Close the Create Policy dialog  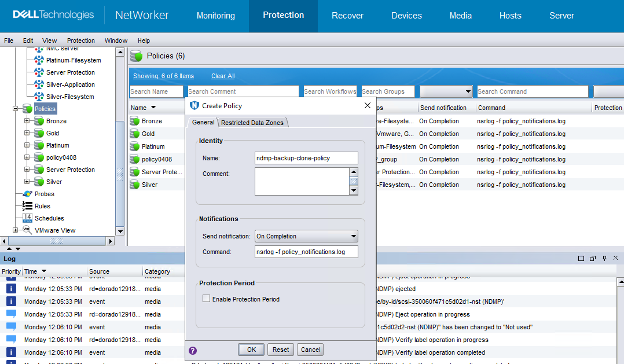pos(368,105)
